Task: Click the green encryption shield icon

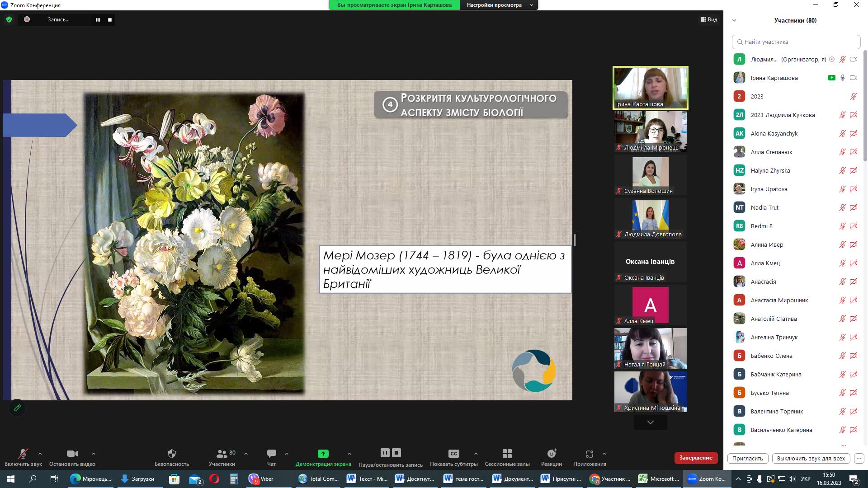Action: point(9,19)
